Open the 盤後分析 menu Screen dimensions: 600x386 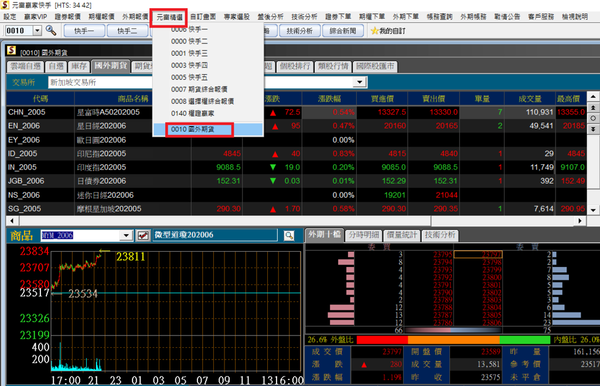pos(271,17)
